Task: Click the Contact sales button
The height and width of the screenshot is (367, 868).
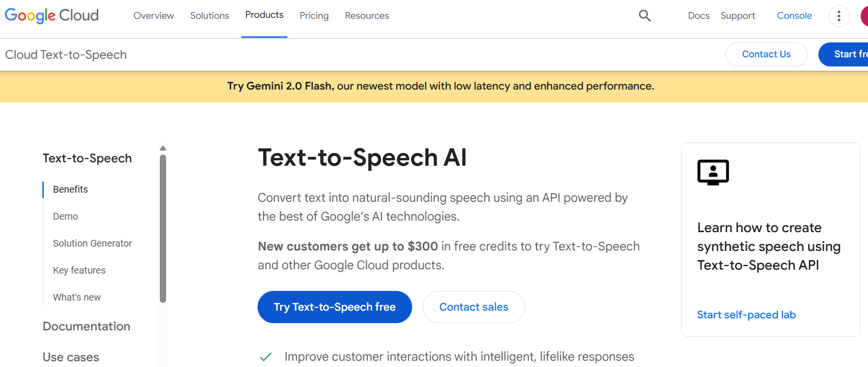Action: (474, 307)
